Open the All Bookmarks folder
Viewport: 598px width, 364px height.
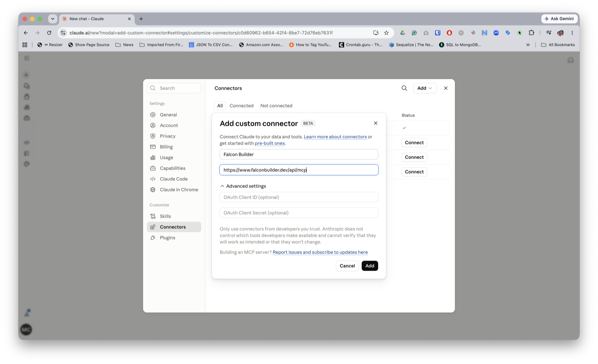[558, 45]
